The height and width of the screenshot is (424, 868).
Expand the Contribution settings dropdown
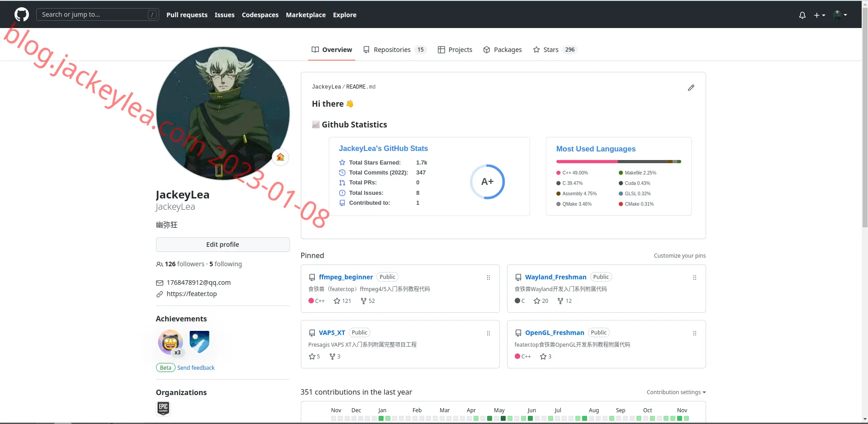pos(676,392)
